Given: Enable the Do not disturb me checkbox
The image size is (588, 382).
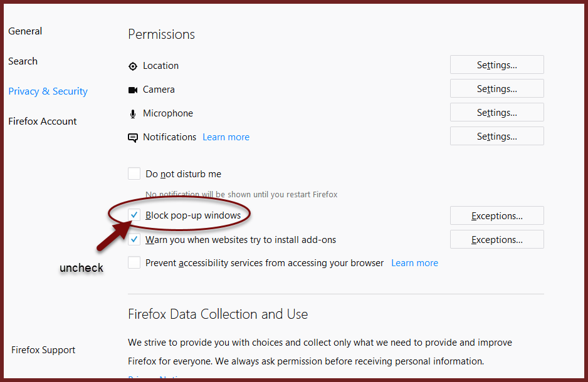Looking at the screenshot, I should [x=134, y=173].
